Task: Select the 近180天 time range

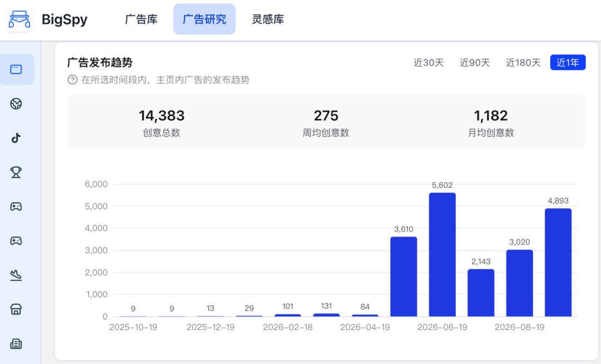Action: 523,62
